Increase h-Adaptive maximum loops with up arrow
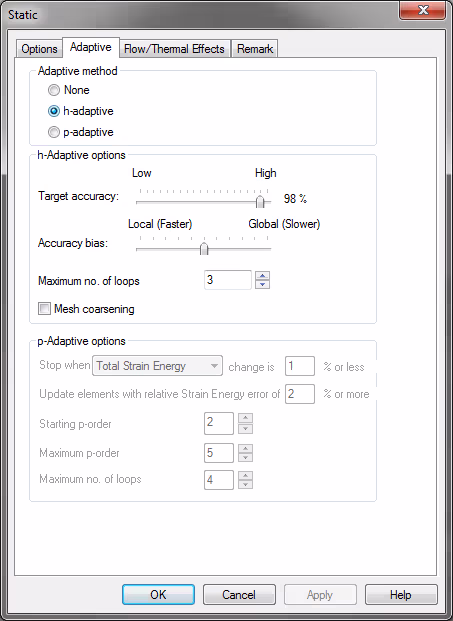This screenshot has width=453, height=621. [262, 276]
